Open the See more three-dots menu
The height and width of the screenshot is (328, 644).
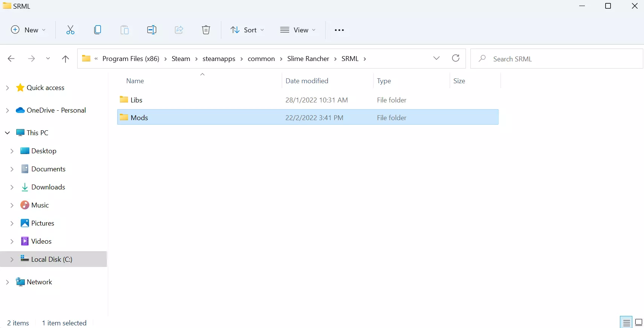[x=339, y=30]
